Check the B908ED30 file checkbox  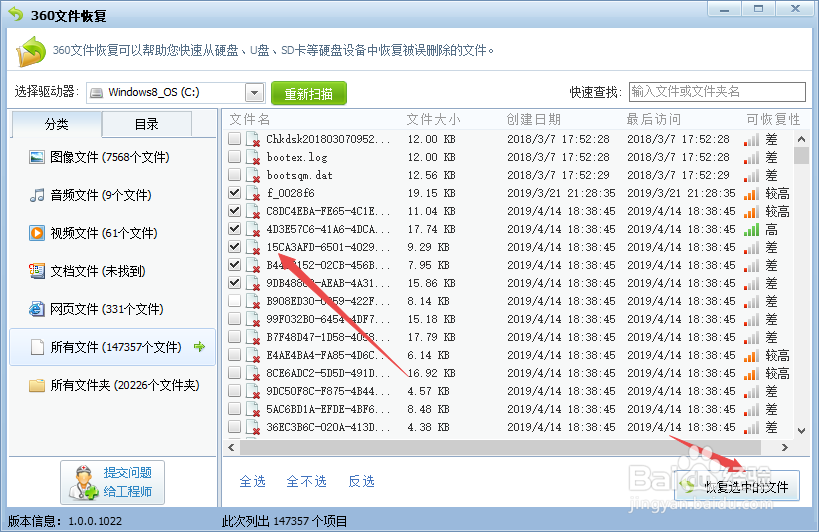point(235,300)
